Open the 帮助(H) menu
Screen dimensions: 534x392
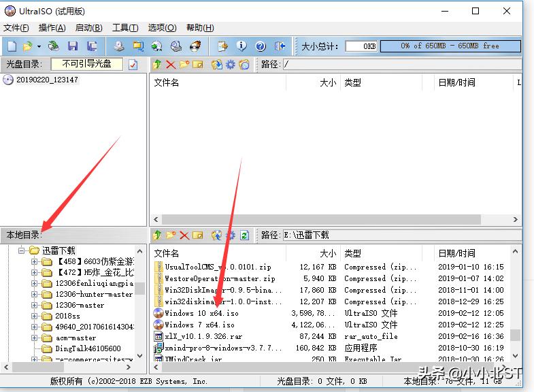pos(200,28)
